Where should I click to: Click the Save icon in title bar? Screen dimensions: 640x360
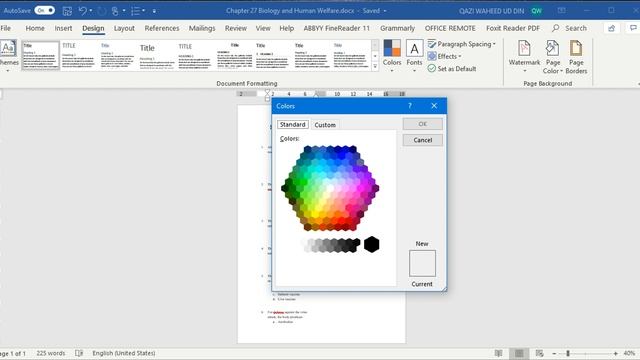click(x=67, y=11)
